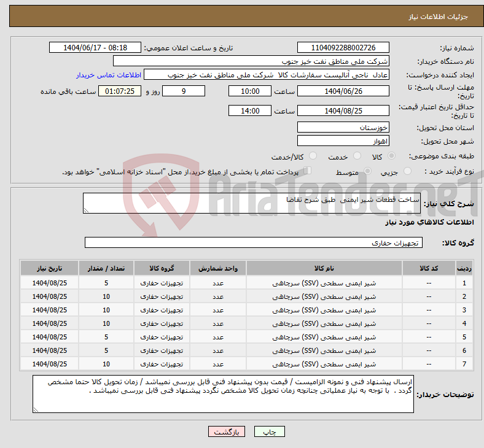
Task: Click the quantity 5 in row 1
Action: tap(106, 283)
